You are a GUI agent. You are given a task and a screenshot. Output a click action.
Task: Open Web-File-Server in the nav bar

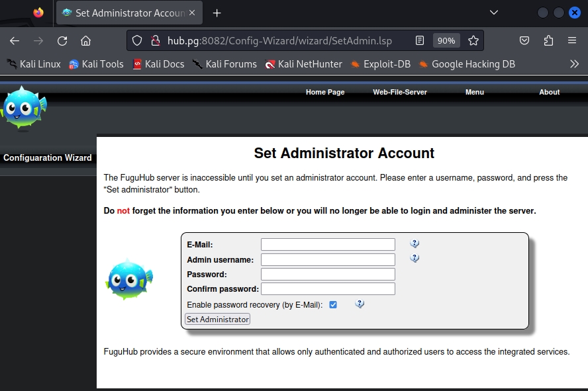tap(400, 92)
